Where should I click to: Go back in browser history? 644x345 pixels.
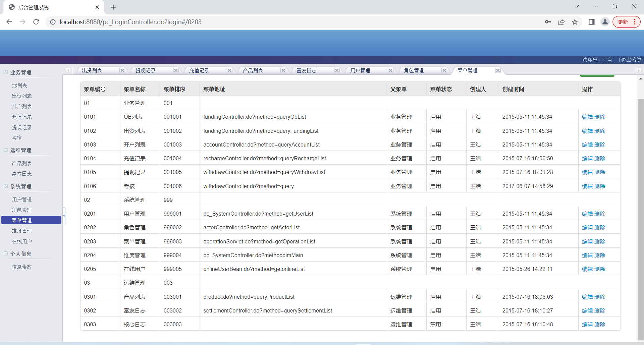pos(9,22)
